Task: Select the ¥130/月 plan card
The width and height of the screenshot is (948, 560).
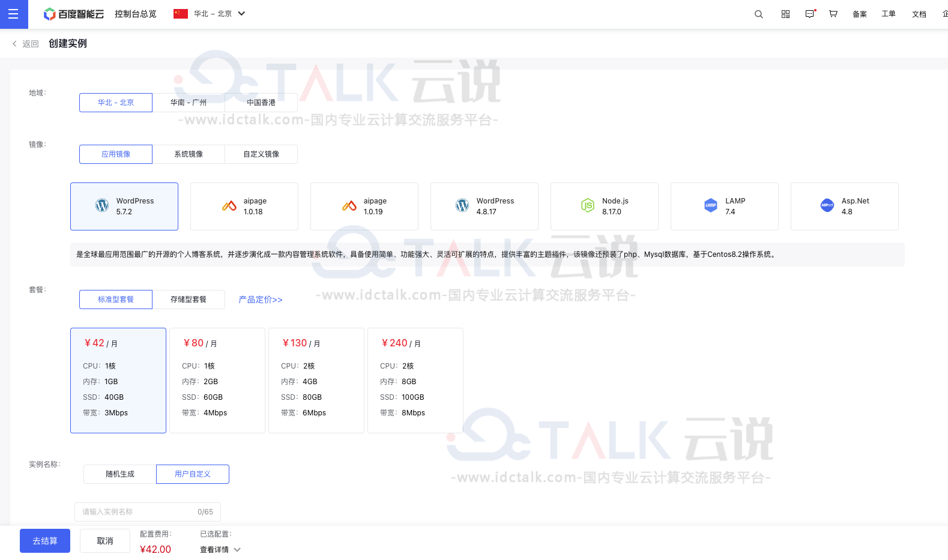Action: (316, 381)
